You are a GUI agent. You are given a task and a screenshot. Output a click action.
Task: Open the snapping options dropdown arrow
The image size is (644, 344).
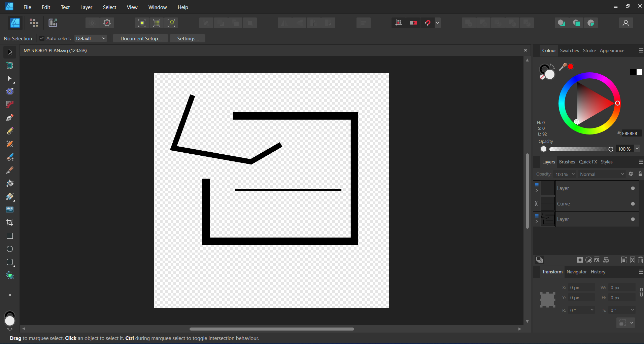tap(438, 23)
